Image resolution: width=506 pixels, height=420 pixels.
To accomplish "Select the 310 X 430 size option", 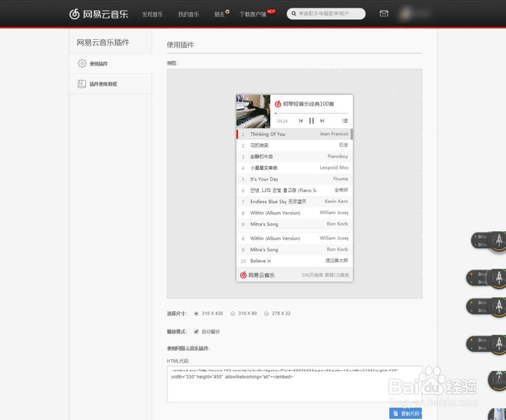I will 196,313.
